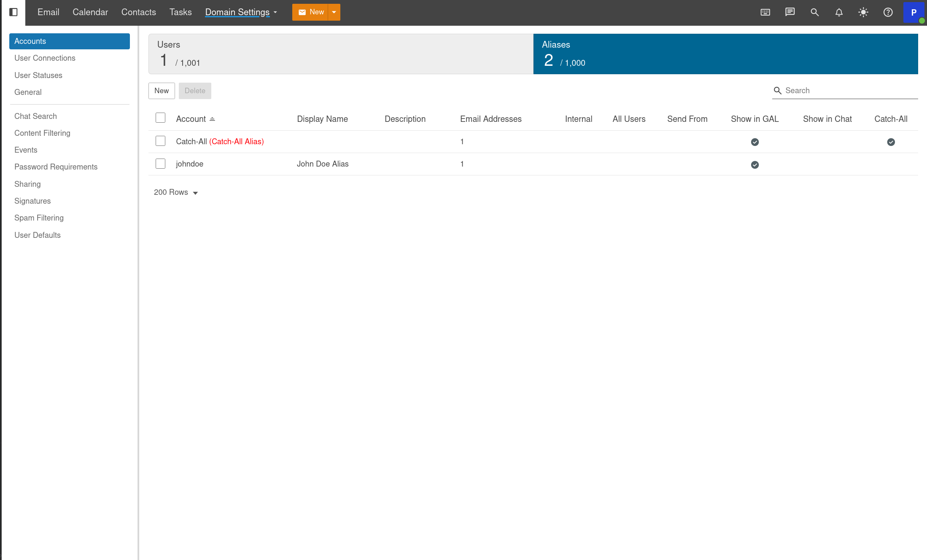927x560 pixels.
Task: Click the magnifier search icon in top bar
Action: click(814, 12)
